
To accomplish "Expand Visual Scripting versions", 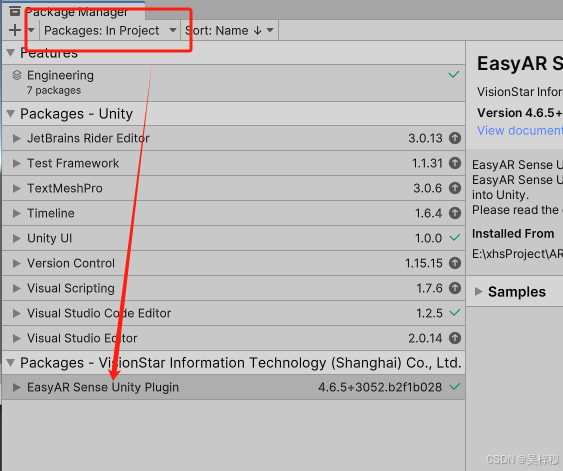I will click(x=17, y=288).
